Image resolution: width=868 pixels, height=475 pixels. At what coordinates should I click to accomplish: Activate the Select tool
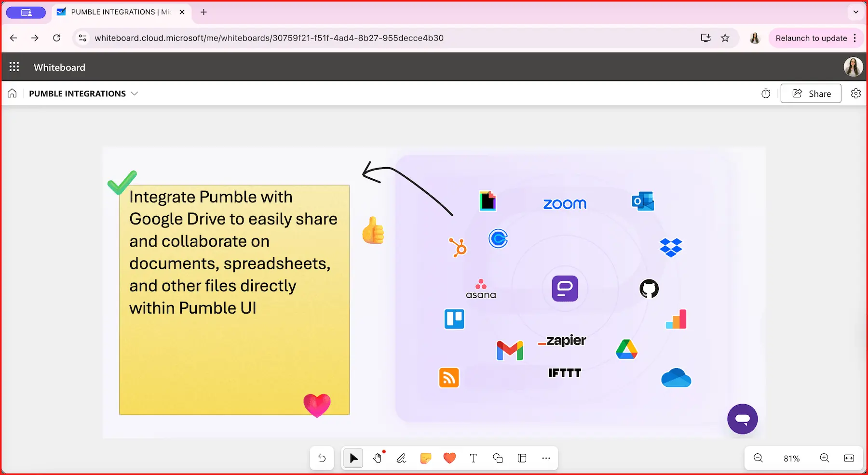pyautogui.click(x=353, y=458)
